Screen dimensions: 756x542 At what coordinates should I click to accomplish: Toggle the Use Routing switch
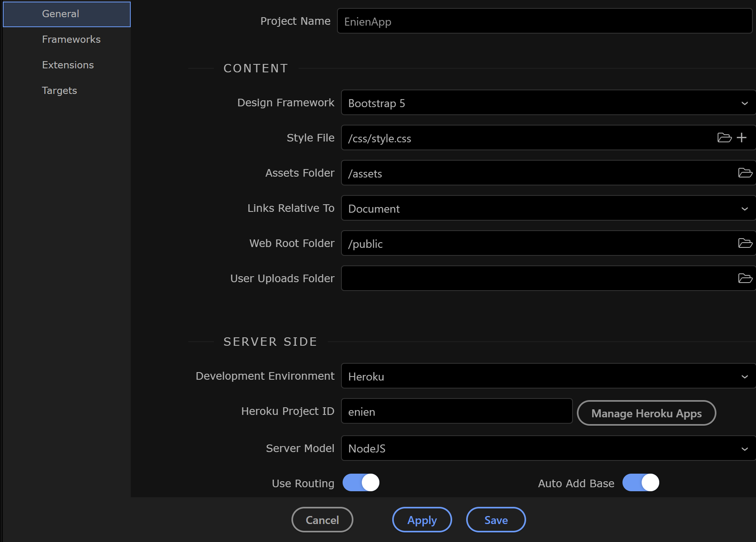click(361, 483)
